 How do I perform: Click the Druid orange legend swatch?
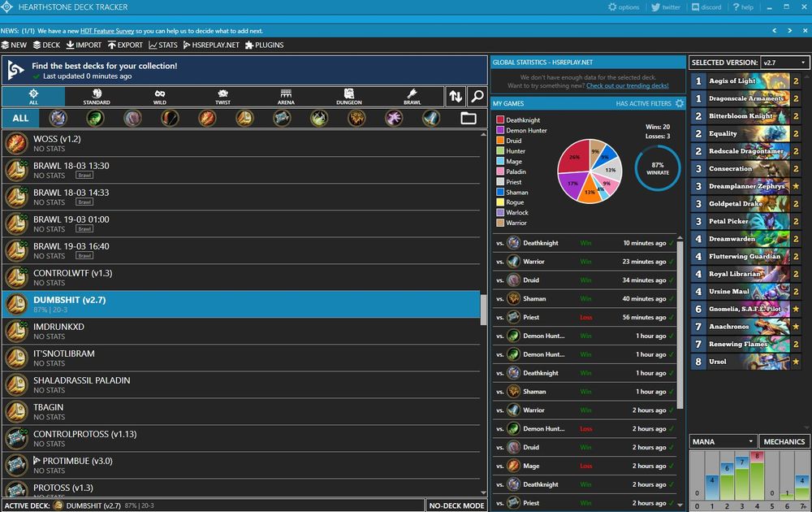click(500, 141)
